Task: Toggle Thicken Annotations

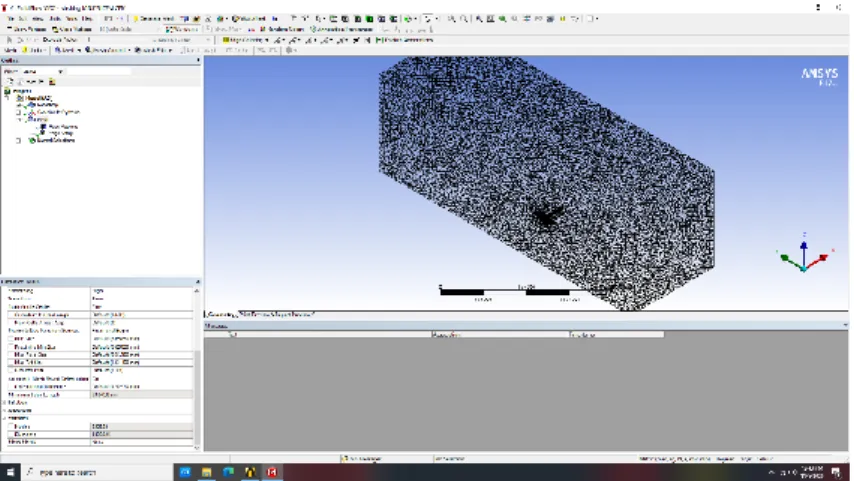Action: pyautogui.click(x=405, y=40)
